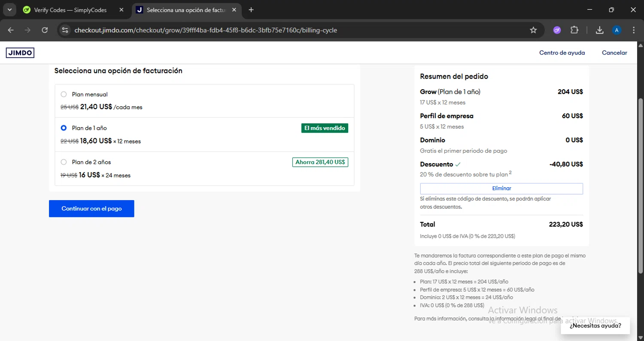Viewport: 644px width, 341px height.
Task: Click the Resumen del pedido heading
Action: pos(454,76)
